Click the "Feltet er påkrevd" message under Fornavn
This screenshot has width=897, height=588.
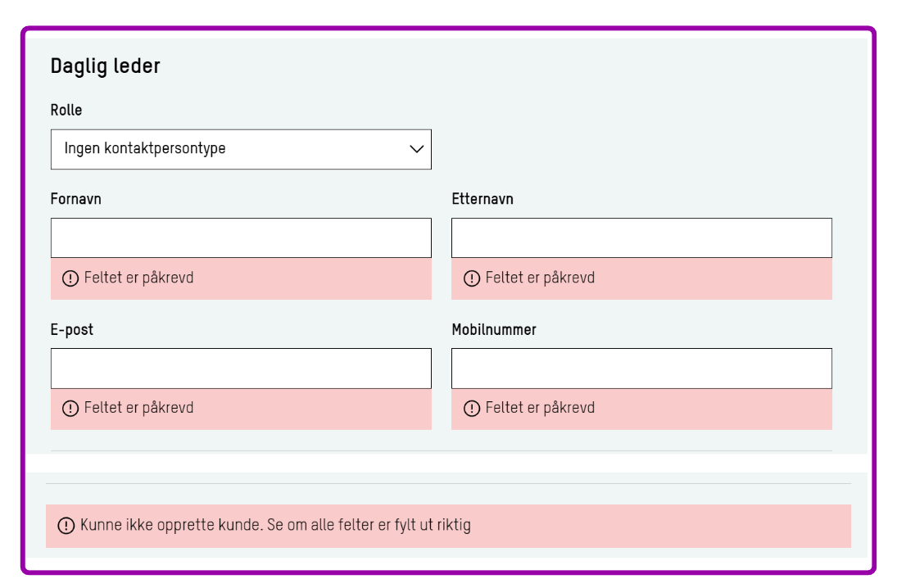138,278
